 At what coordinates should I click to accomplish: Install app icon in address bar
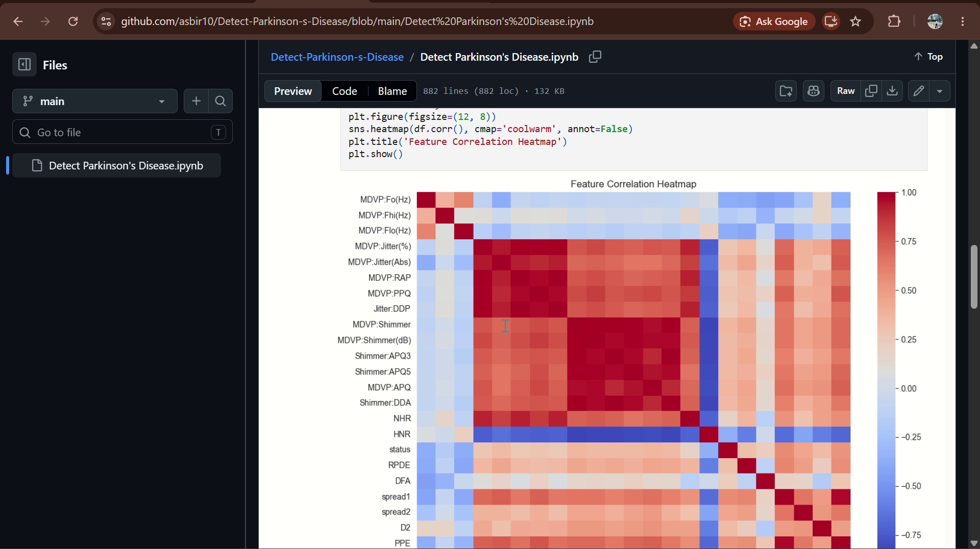(831, 21)
